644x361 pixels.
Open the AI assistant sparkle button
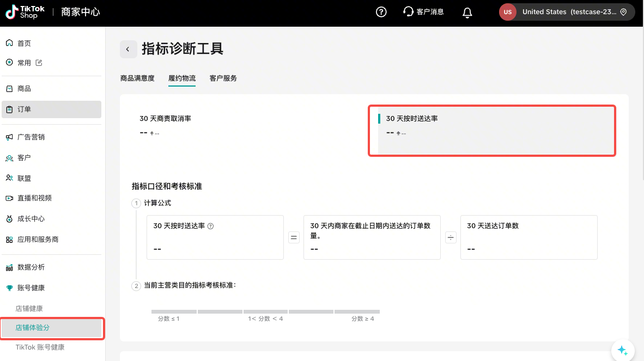point(623,350)
